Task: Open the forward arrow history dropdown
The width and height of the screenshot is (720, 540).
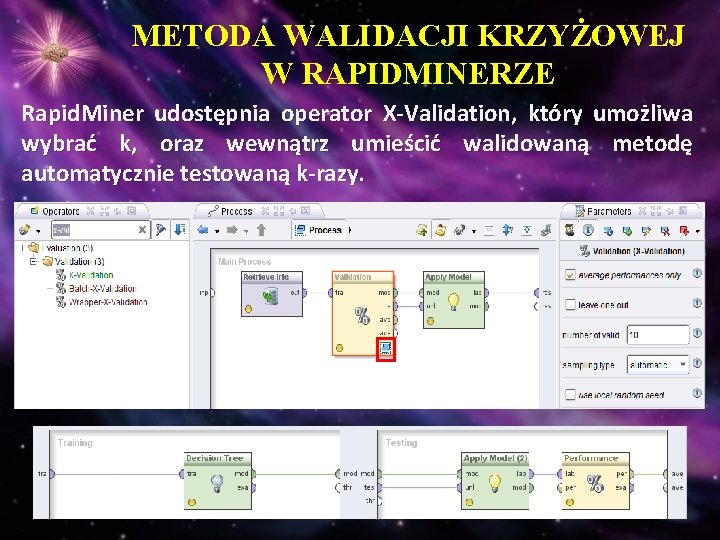Action: pyautogui.click(x=246, y=231)
